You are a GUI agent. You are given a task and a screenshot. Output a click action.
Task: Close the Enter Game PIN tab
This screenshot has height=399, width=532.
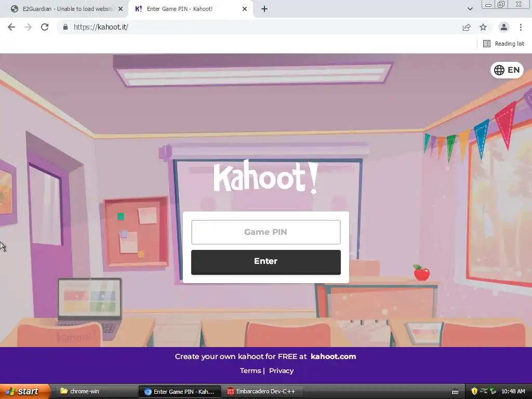[x=245, y=9]
